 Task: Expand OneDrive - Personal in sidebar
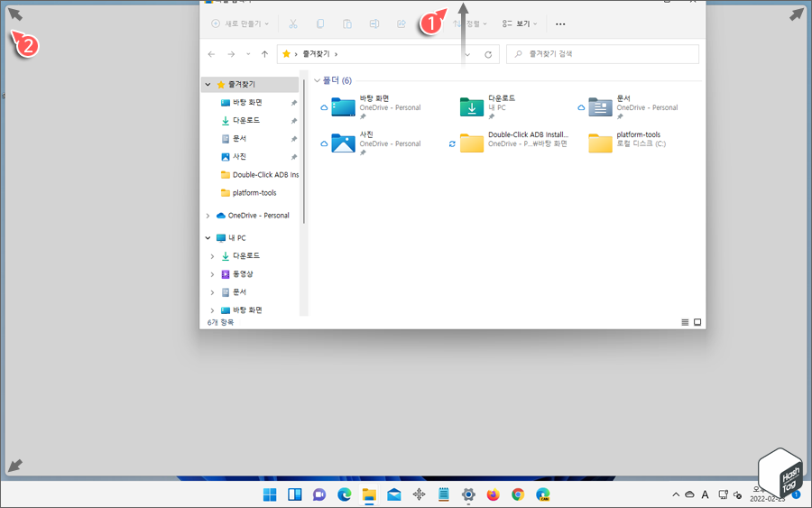coord(208,216)
